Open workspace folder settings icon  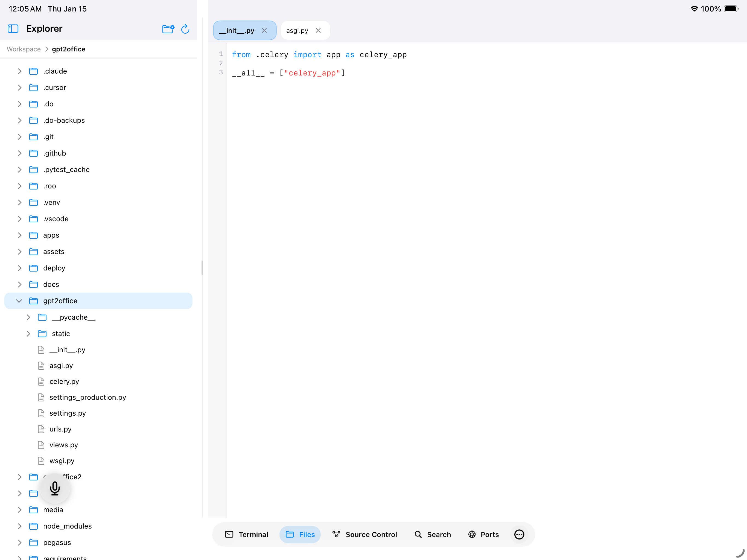[x=168, y=29]
